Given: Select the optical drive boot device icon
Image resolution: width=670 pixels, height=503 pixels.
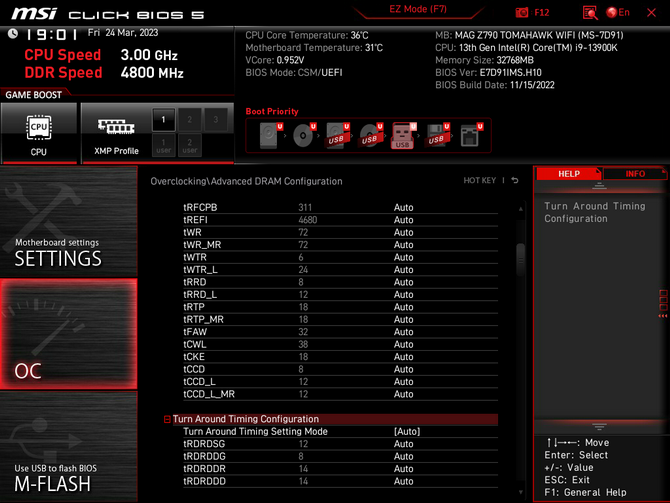Looking at the screenshot, I should (304, 135).
